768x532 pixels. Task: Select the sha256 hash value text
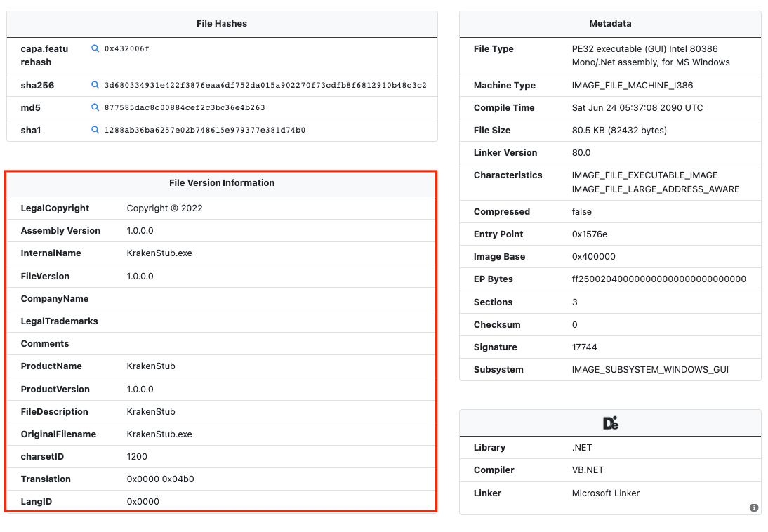(265, 85)
